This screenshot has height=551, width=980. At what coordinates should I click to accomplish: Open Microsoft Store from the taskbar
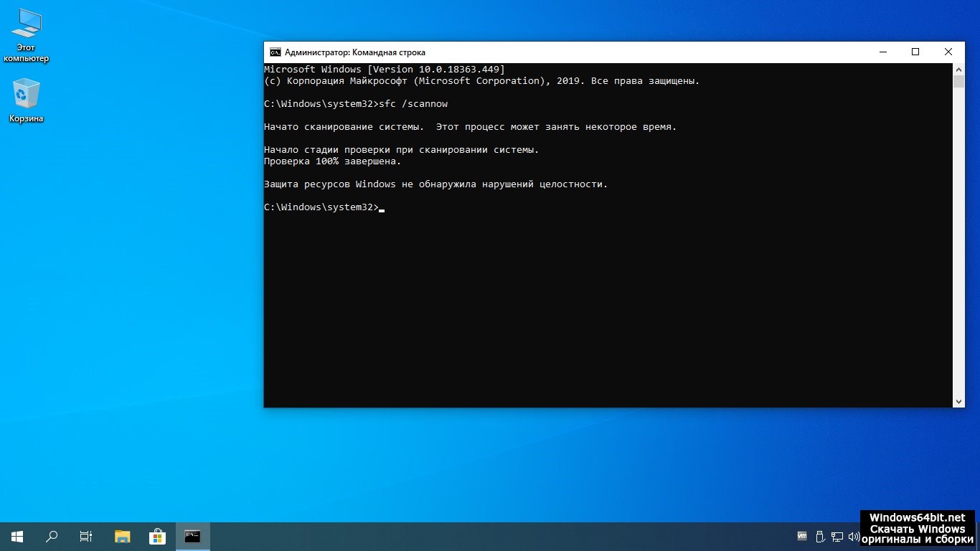pos(157,536)
